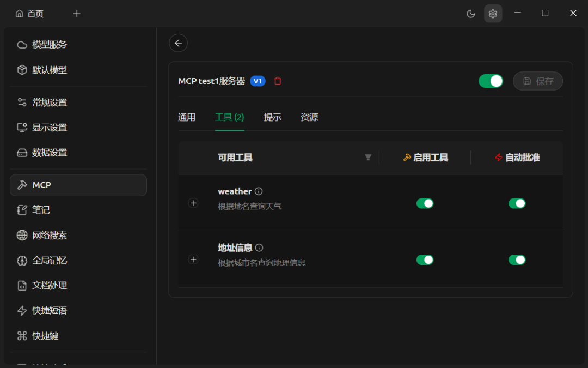588x368 pixels.
Task: Switch to the 提示 tab
Action: [x=273, y=117]
